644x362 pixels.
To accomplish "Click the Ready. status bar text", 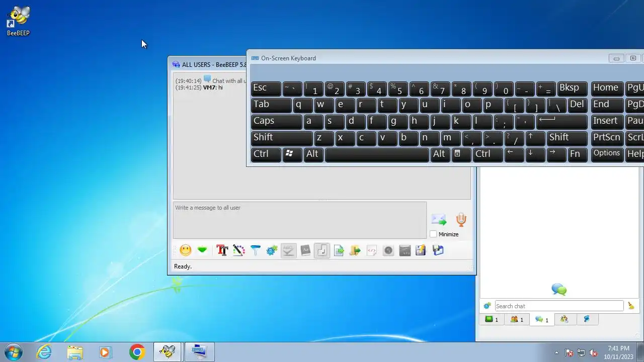I will click(x=183, y=266).
